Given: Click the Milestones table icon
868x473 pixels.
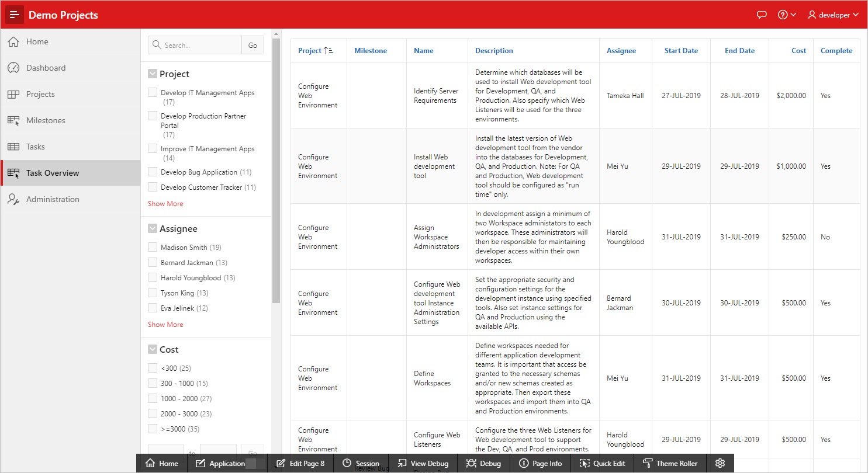Looking at the screenshot, I should (x=13, y=120).
